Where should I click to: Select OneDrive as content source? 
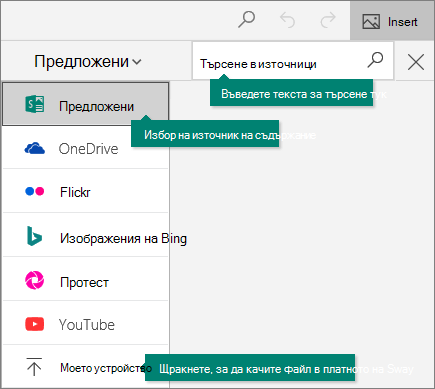pyautogui.click(x=86, y=148)
